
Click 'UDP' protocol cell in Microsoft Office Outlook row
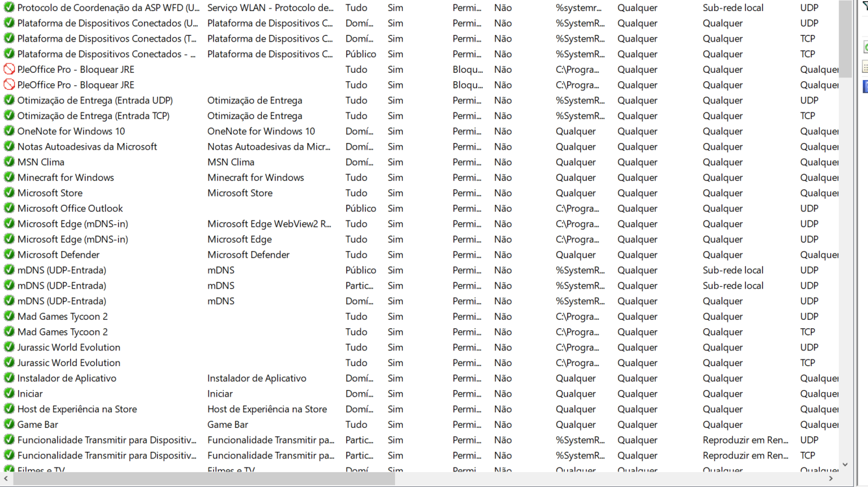click(x=809, y=209)
